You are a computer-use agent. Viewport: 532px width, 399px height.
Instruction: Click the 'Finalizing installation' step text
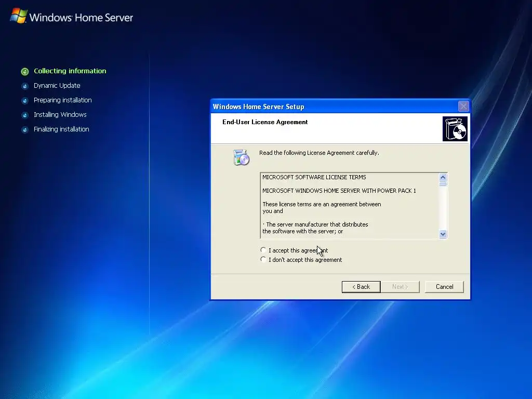point(61,129)
